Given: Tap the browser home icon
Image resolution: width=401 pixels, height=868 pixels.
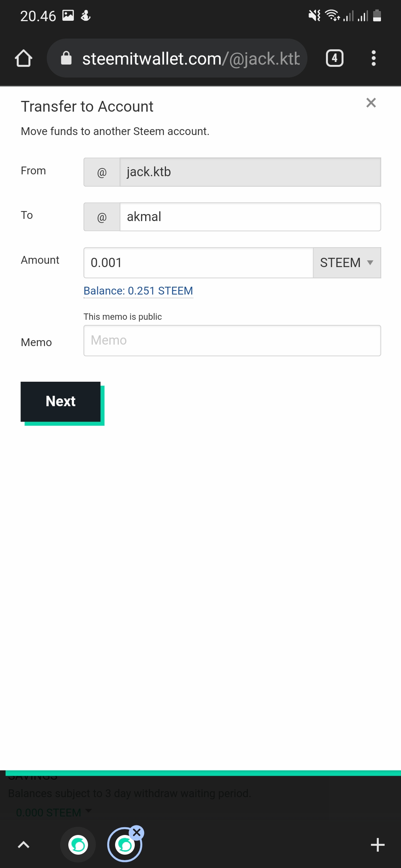Looking at the screenshot, I should pos(23,58).
